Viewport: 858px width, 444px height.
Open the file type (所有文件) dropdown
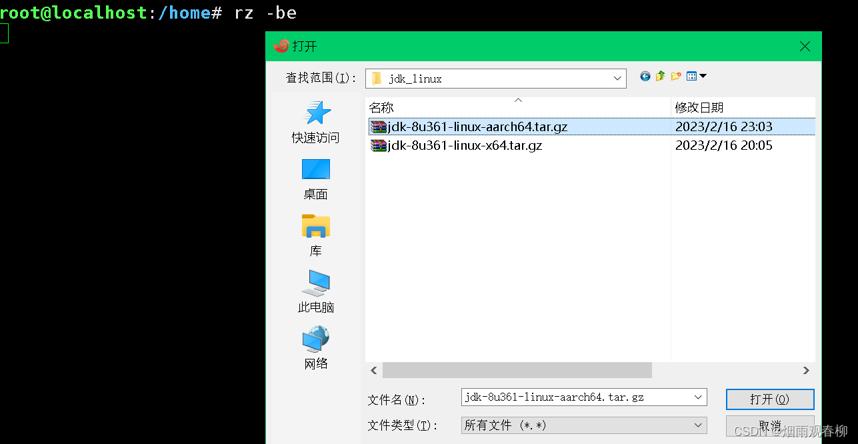point(698,426)
